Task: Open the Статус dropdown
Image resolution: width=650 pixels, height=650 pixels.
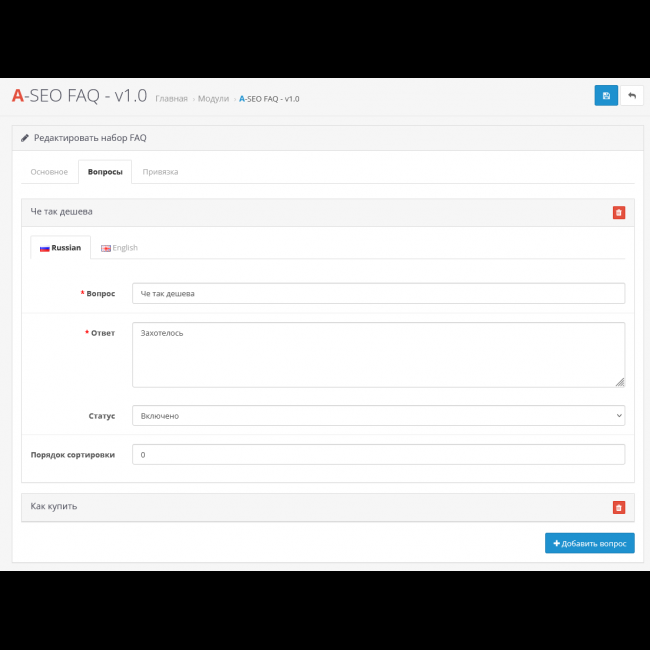Action: pyautogui.click(x=378, y=415)
